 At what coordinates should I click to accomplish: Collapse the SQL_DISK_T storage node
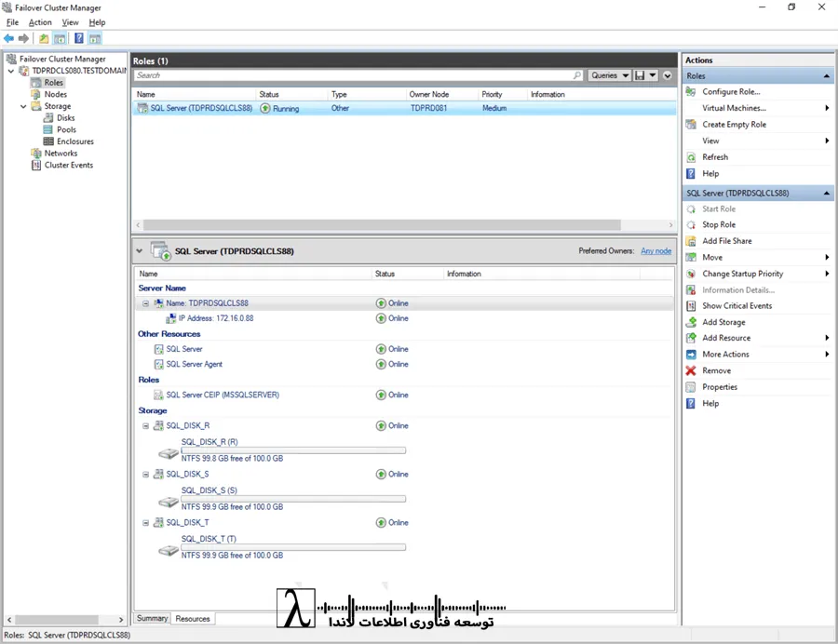pyautogui.click(x=145, y=523)
